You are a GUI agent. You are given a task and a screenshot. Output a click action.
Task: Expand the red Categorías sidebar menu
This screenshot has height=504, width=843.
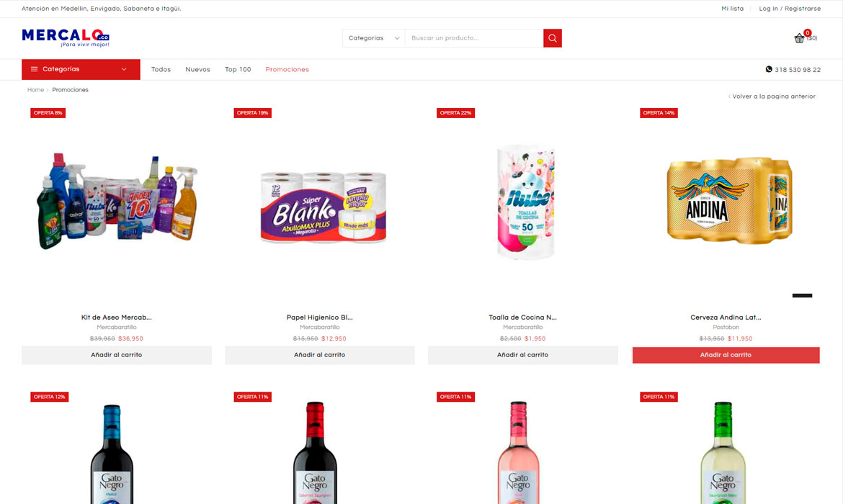(x=81, y=69)
